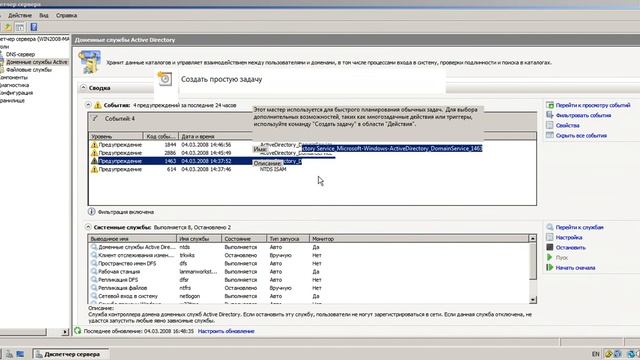Open event Свойства link
640x360 pixels.
tap(567, 126)
